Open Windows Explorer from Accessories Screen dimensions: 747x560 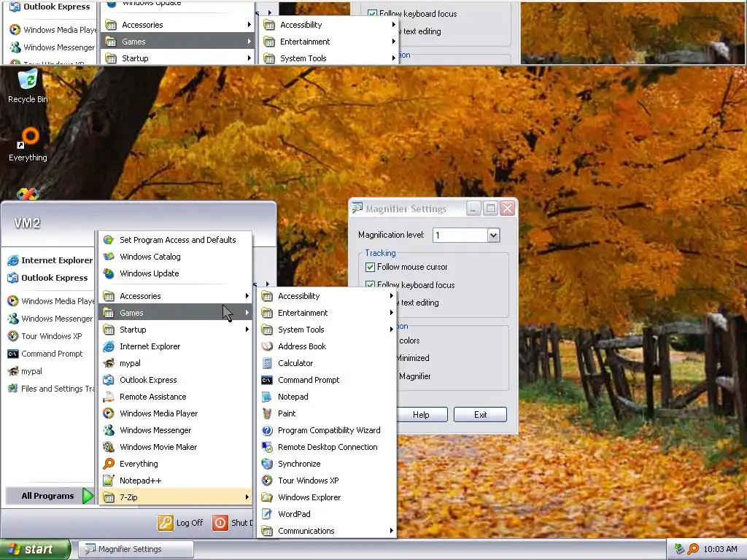[x=327, y=497]
